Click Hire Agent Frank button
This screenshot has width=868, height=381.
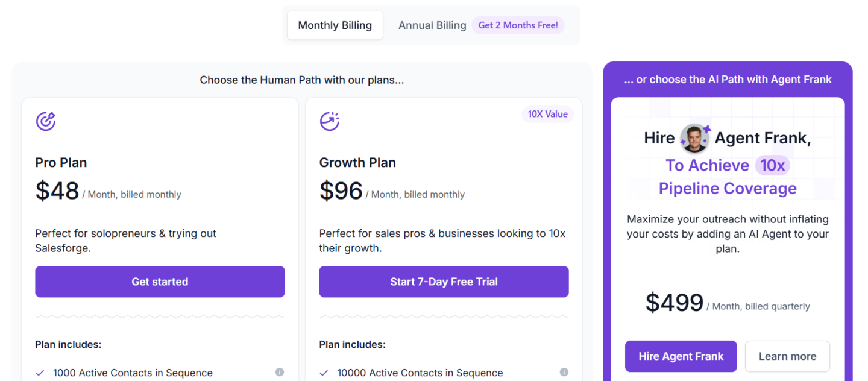pos(681,356)
